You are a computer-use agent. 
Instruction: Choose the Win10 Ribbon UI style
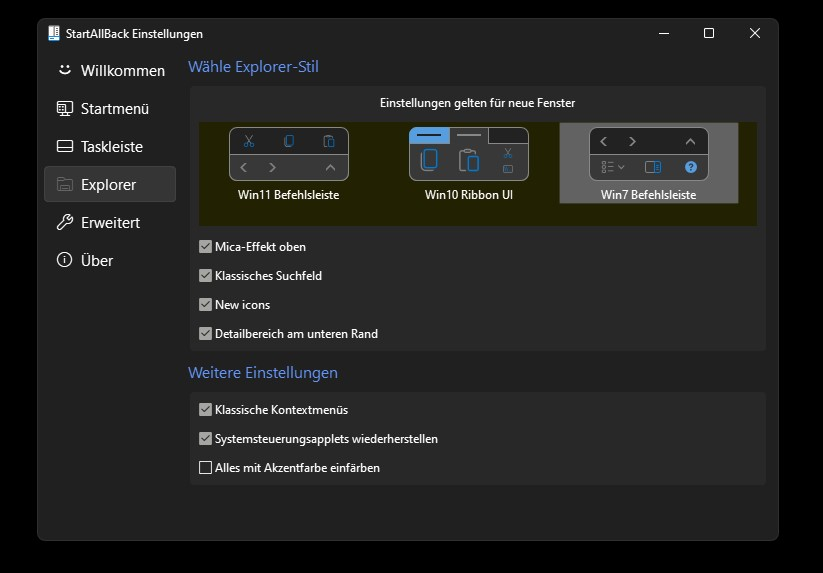coord(469,163)
